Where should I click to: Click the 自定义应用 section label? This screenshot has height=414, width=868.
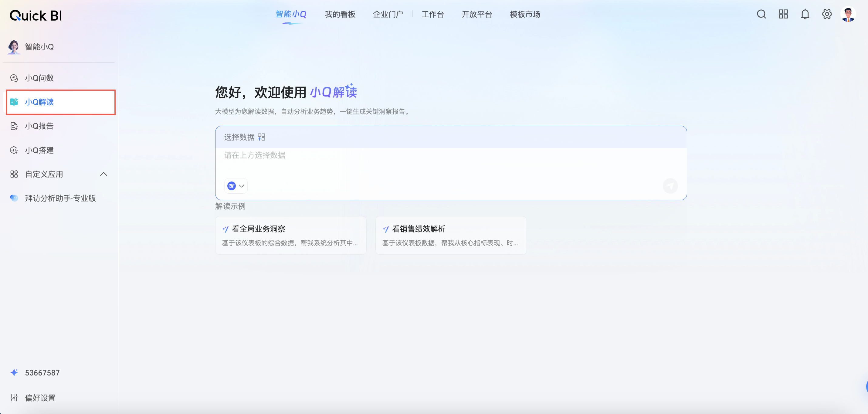(44, 174)
